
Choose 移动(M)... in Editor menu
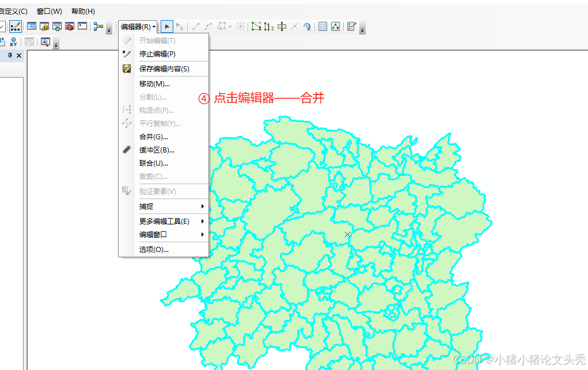[x=164, y=84]
